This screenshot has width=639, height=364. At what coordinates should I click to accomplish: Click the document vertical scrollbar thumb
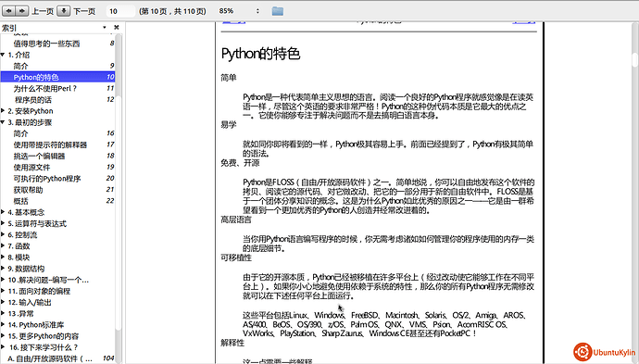coord(635,60)
